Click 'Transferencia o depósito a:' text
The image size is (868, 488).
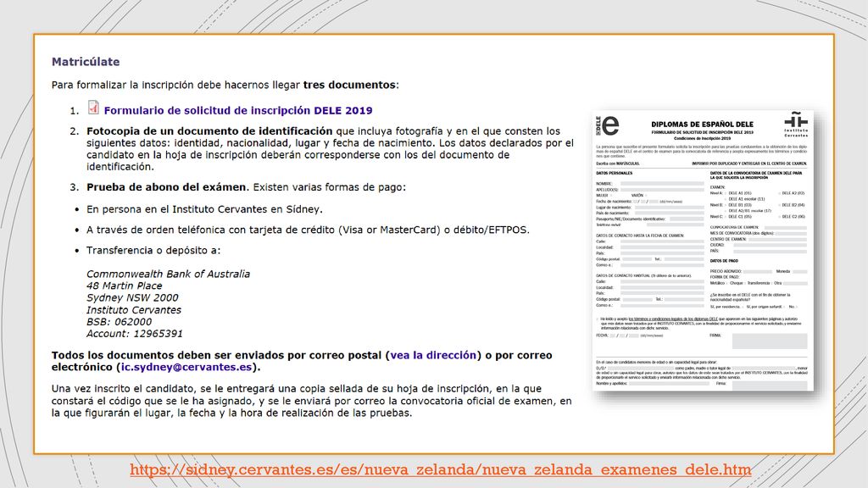click(x=153, y=250)
